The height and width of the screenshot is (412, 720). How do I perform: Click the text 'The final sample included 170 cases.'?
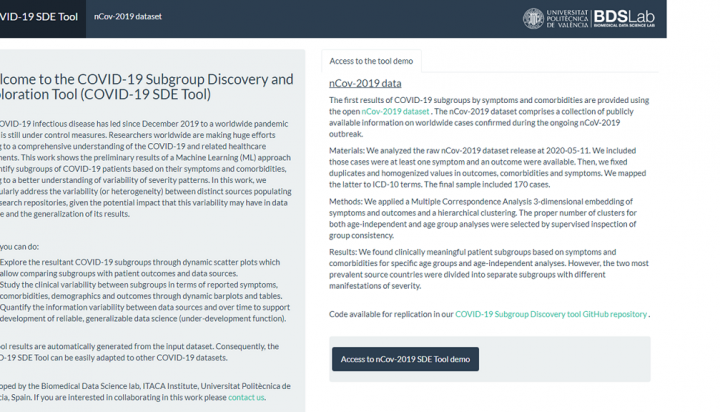(487, 185)
